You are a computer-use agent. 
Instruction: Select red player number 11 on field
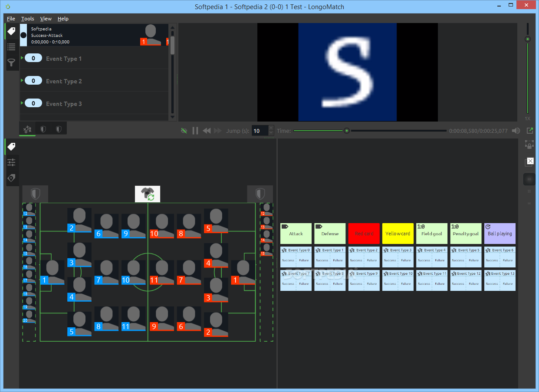pos(162,273)
